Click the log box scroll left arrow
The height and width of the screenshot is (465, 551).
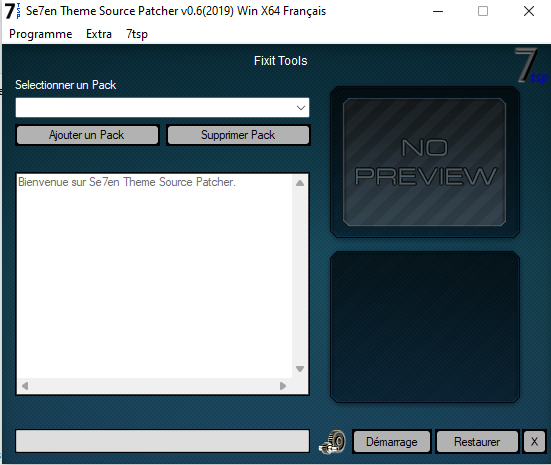pos(25,386)
